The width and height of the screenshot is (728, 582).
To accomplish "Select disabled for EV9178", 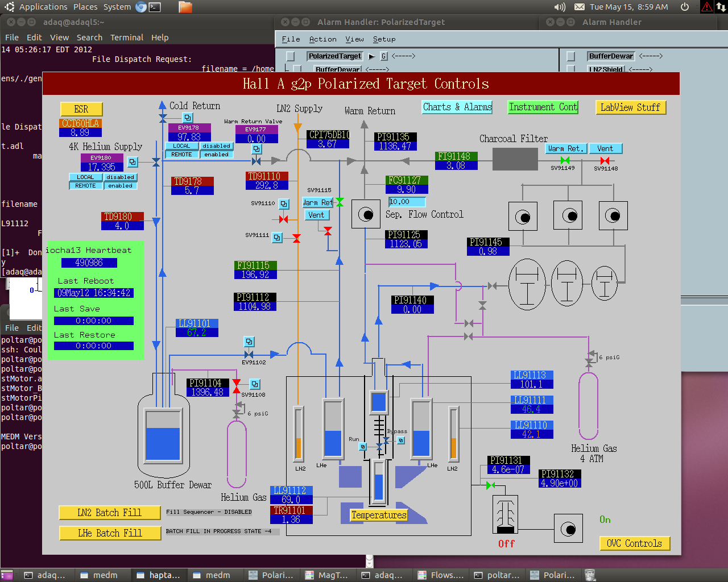I will tap(216, 146).
